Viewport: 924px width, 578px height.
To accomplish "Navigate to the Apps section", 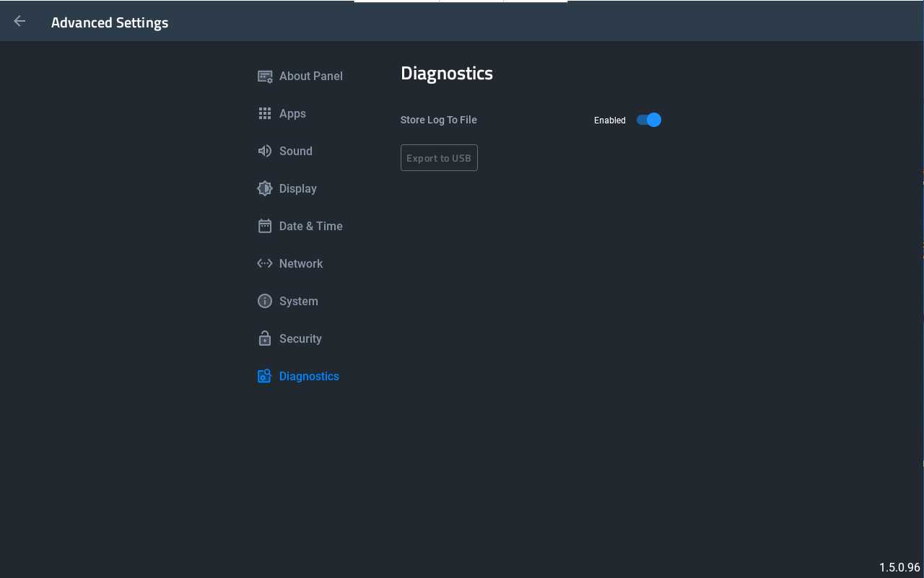I will point(292,113).
